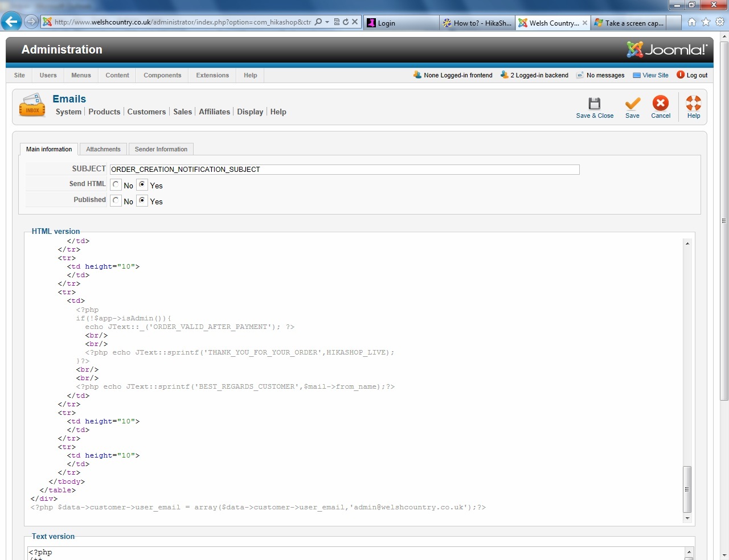This screenshot has width=729, height=560.
Task: Expand the Extensions menu
Action: click(x=212, y=75)
